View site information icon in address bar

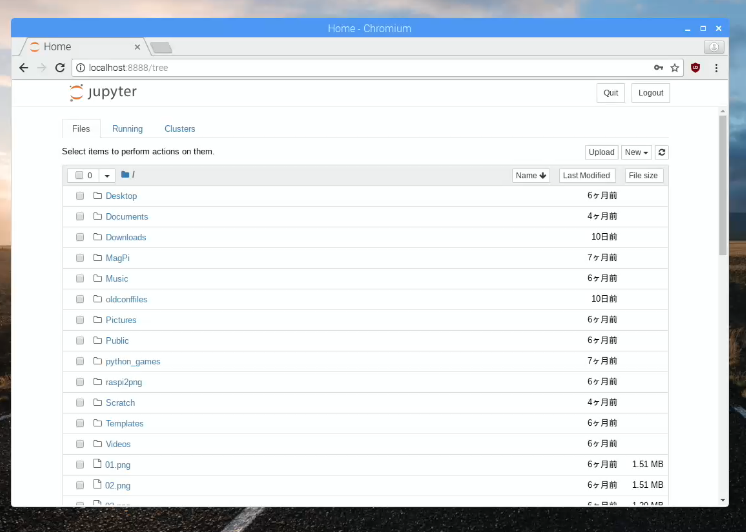pos(80,68)
